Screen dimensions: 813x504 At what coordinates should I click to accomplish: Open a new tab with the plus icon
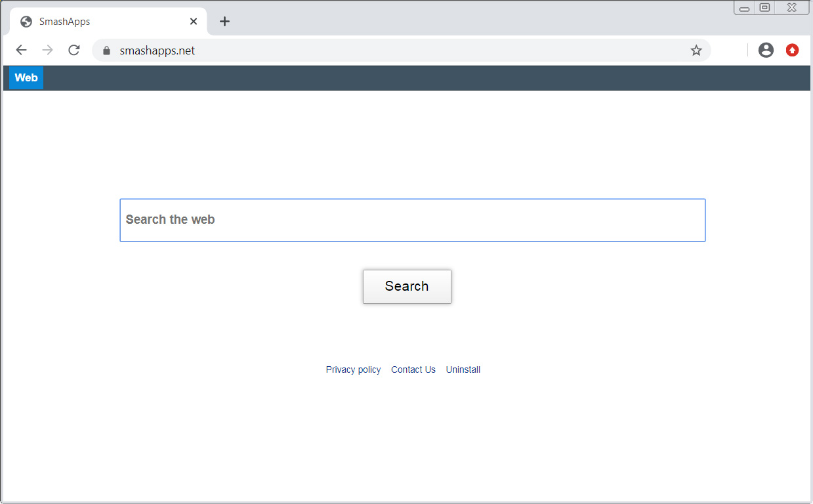click(x=224, y=22)
